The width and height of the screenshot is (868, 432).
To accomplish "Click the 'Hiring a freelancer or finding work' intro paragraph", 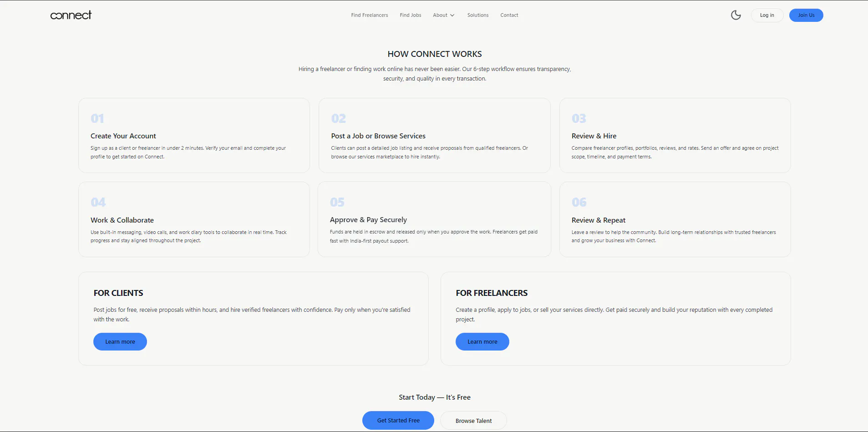I will click(x=435, y=74).
